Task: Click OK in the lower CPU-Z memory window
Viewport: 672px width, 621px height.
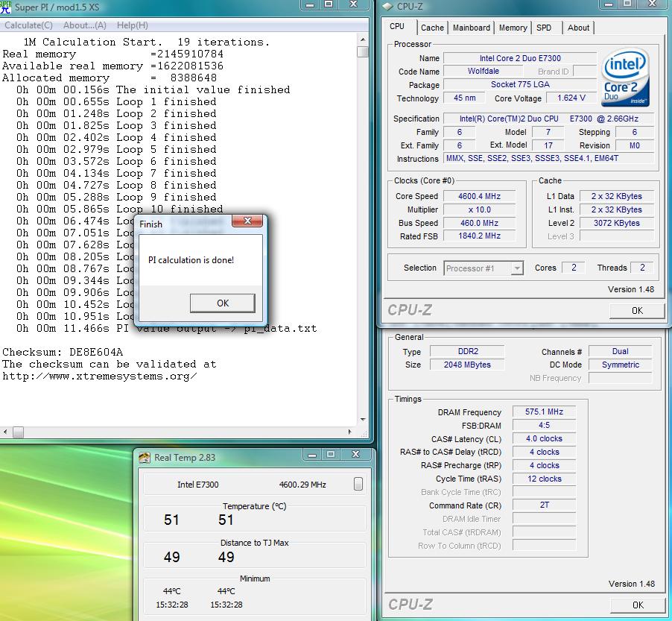Action: click(637, 605)
